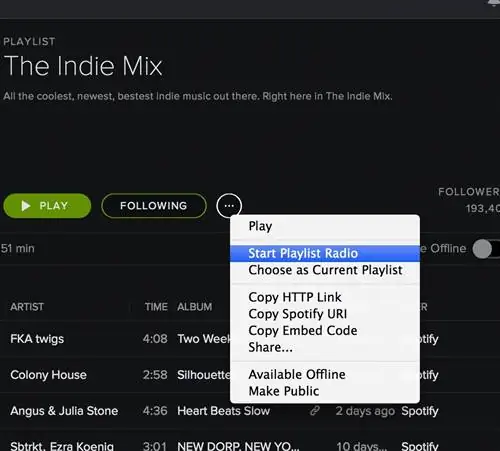Viewport: 500px width, 451px height.
Task: Click the 2:58 track time
Action: click(x=155, y=375)
